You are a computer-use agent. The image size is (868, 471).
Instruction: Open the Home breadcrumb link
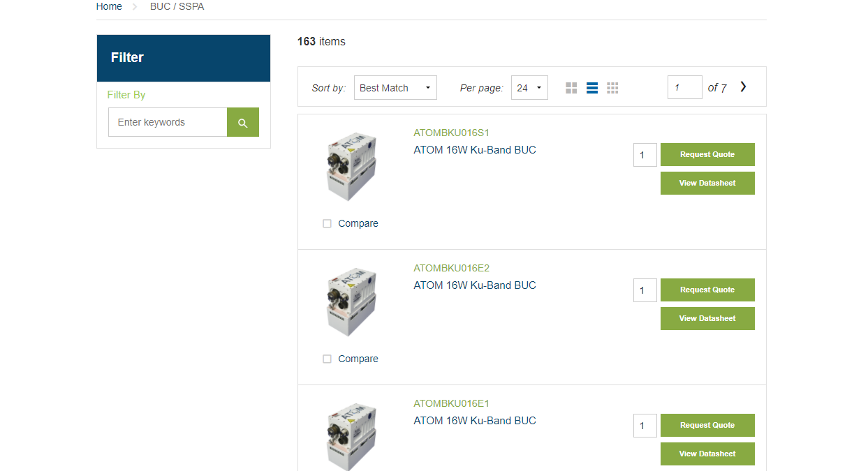tap(109, 6)
